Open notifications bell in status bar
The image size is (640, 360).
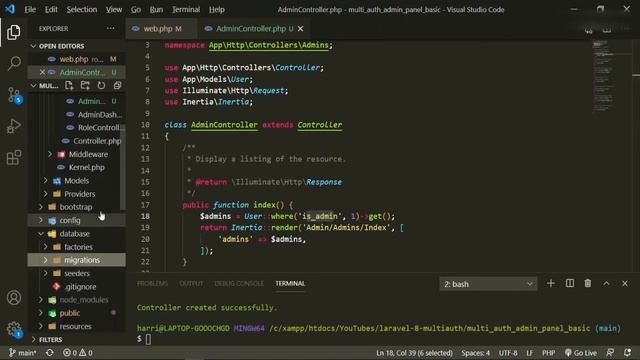pos(627,353)
